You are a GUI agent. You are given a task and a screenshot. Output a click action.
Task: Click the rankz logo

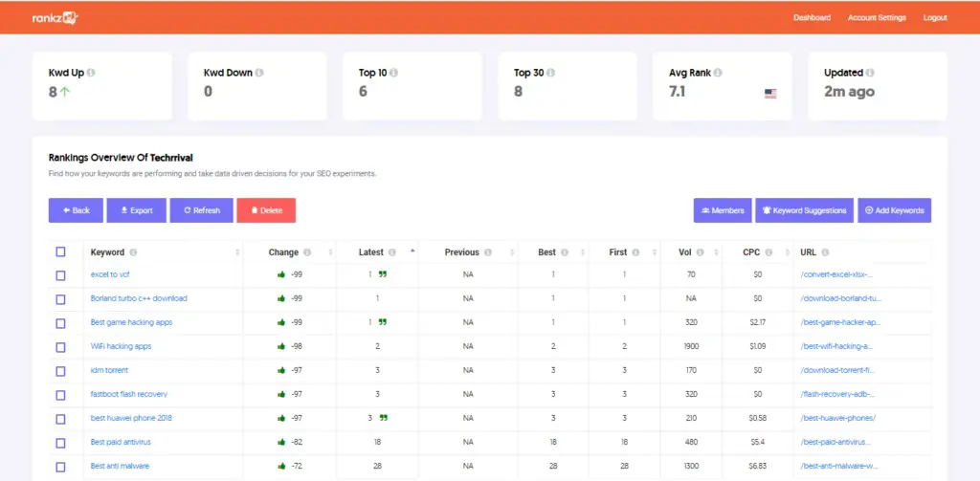pyautogui.click(x=55, y=18)
